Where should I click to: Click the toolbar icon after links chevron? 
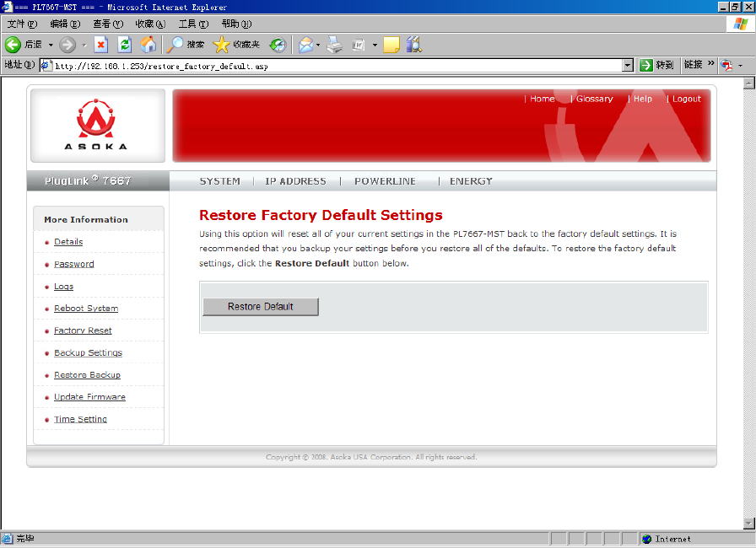726,65
